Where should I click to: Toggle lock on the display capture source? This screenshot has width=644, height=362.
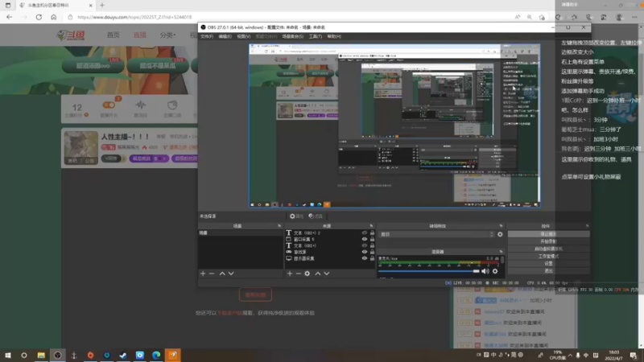(x=372, y=258)
